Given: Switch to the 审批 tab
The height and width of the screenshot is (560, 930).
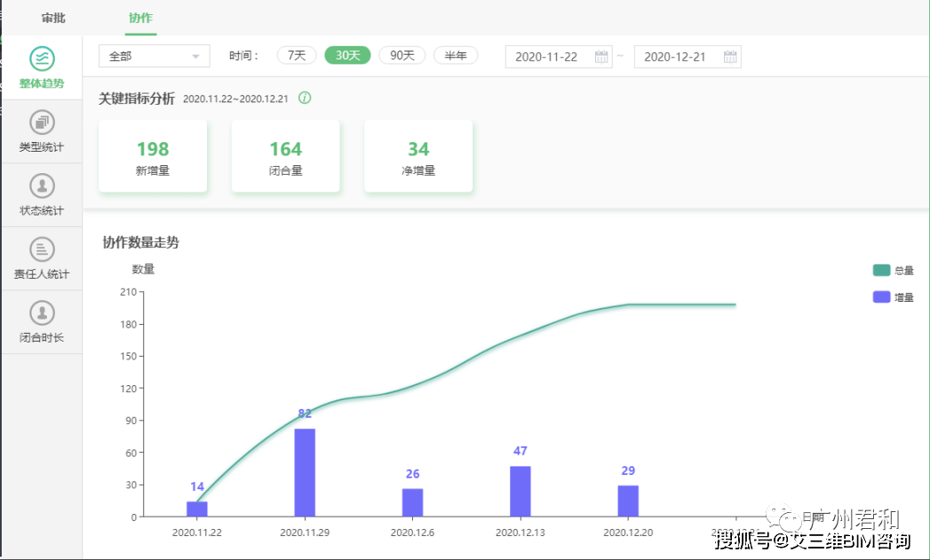Looking at the screenshot, I should click(53, 18).
